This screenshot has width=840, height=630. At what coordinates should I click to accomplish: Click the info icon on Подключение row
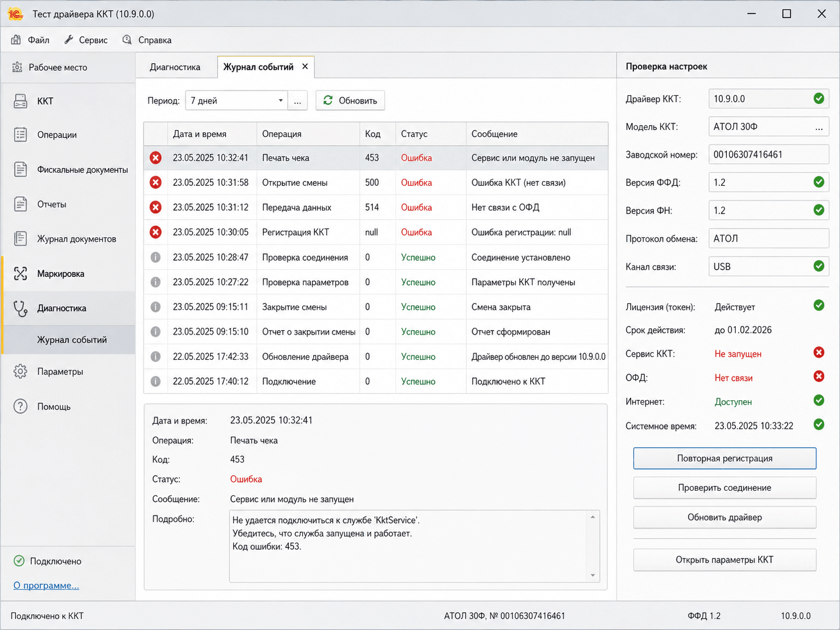[x=155, y=382]
